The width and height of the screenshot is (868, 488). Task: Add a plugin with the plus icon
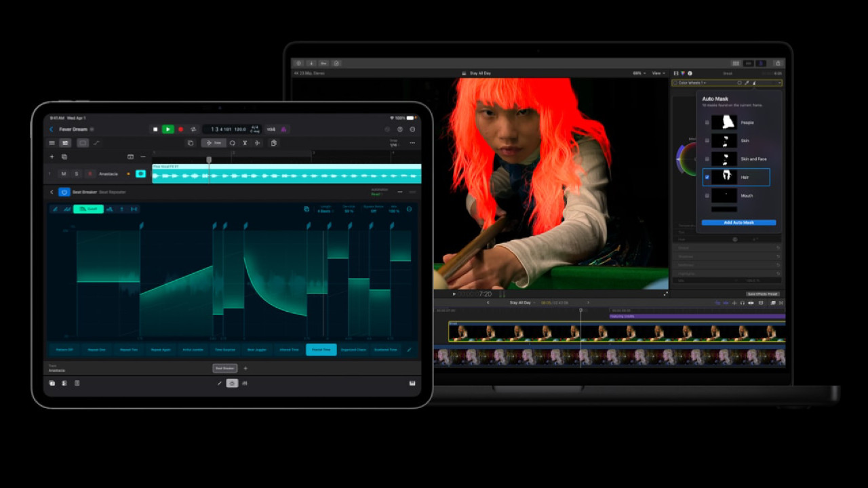pyautogui.click(x=245, y=369)
